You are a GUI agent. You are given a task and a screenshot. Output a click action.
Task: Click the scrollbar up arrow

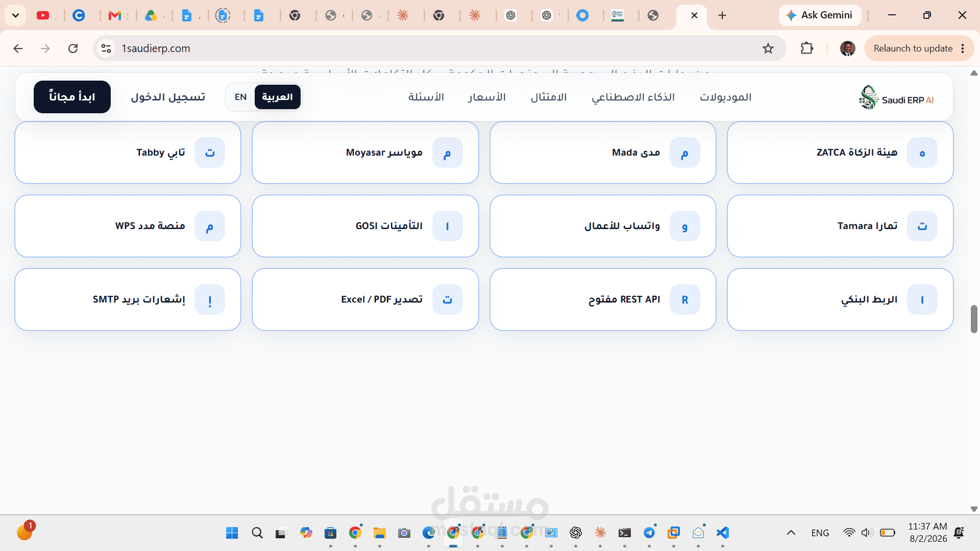(x=974, y=73)
